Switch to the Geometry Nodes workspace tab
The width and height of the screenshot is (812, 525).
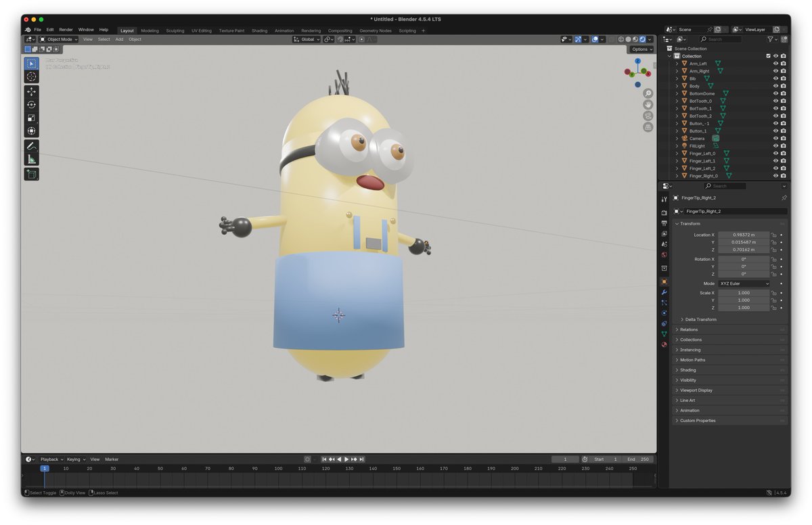click(x=375, y=30)
